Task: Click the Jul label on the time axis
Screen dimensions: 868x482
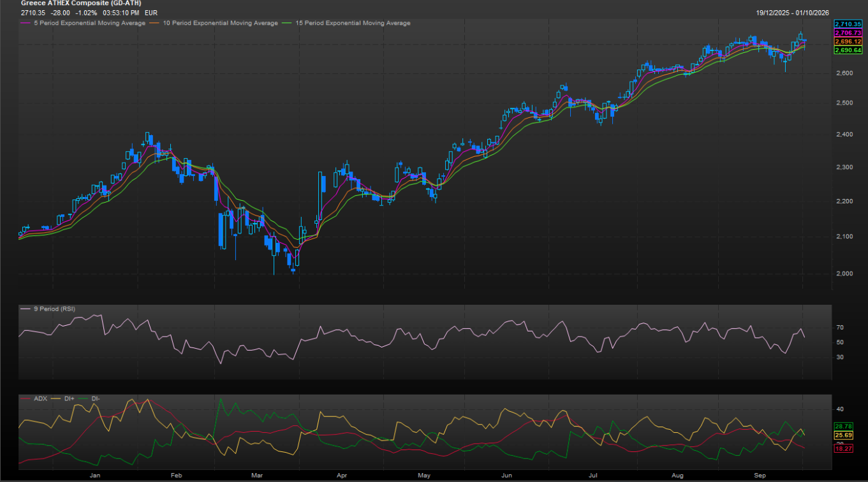Action: click(x=593, y=476)
